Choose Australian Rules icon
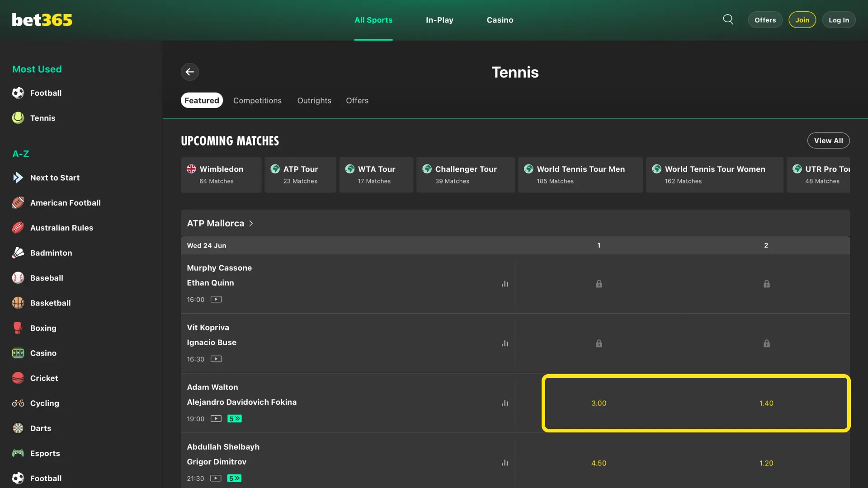868x488 pixels. [x=18, y=228]
